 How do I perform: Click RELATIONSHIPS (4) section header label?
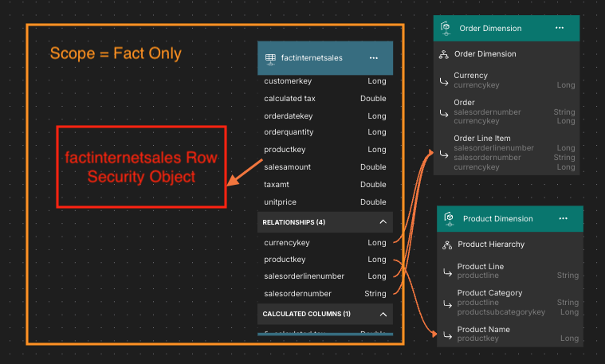point(293,222)
